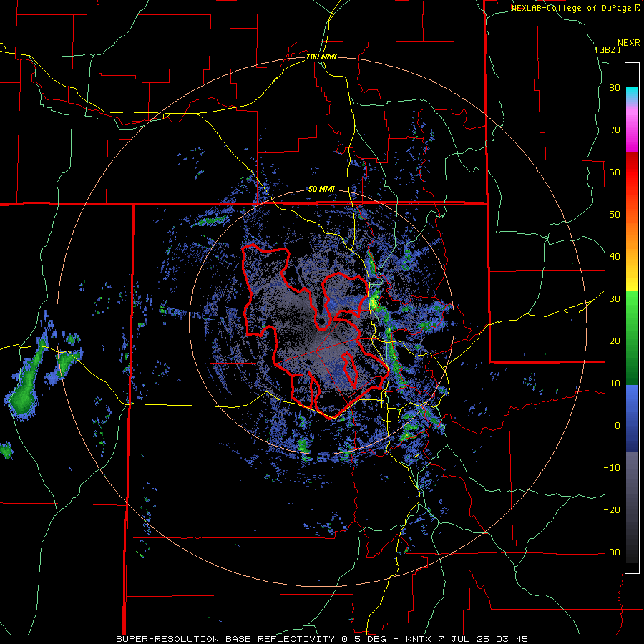The image size is (644, 644).
Task: Click the 100 NMI range ring label
Action: (321, 57)
